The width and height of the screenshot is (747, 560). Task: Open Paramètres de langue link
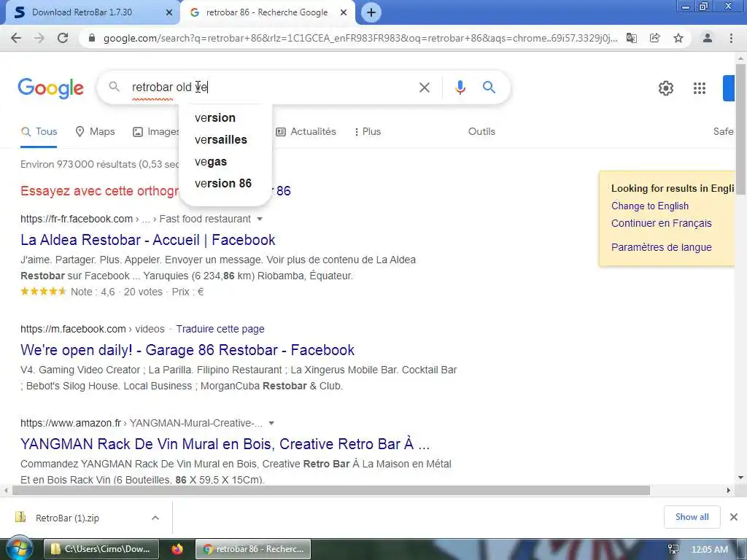tap(661, 247)
